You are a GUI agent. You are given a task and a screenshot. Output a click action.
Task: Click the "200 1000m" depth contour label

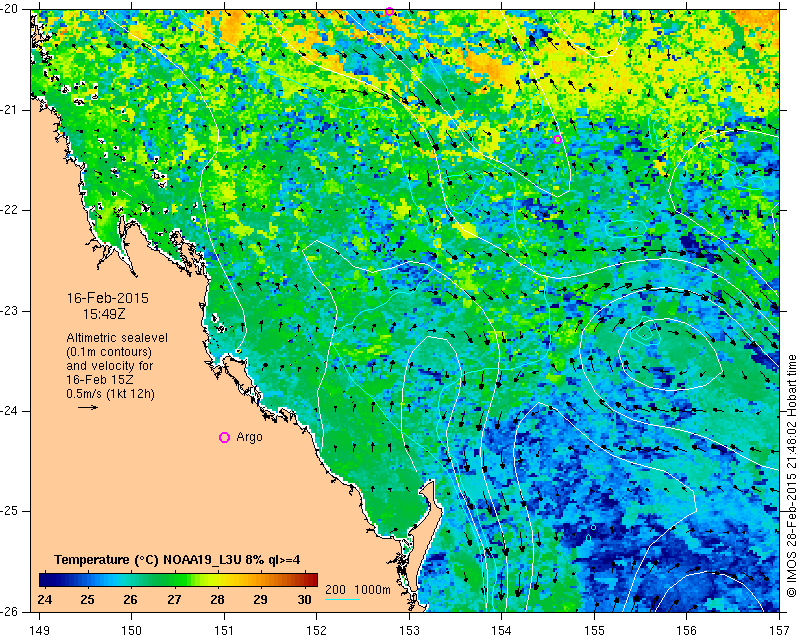(x=358, y=590)
